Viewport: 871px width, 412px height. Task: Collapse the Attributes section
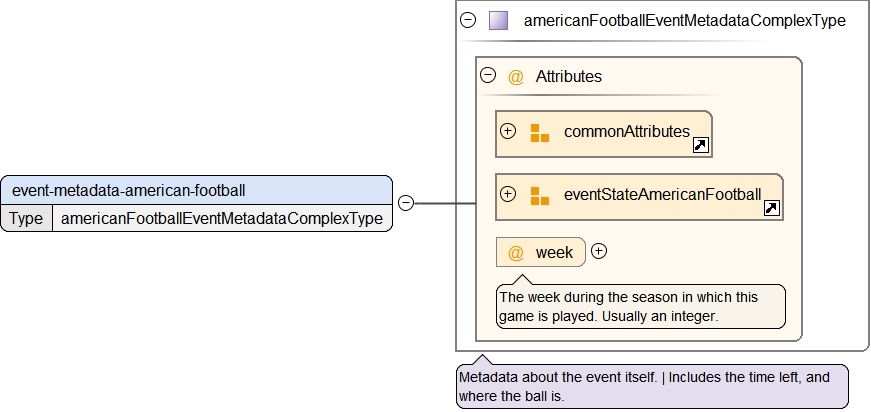click(489, 75)
